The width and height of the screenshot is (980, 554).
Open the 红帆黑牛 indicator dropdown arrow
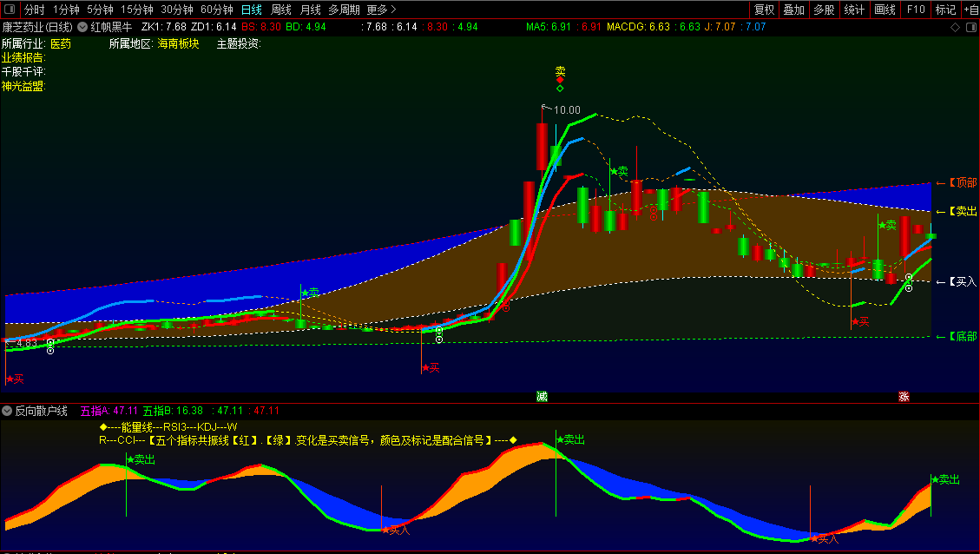coord(82,28)
